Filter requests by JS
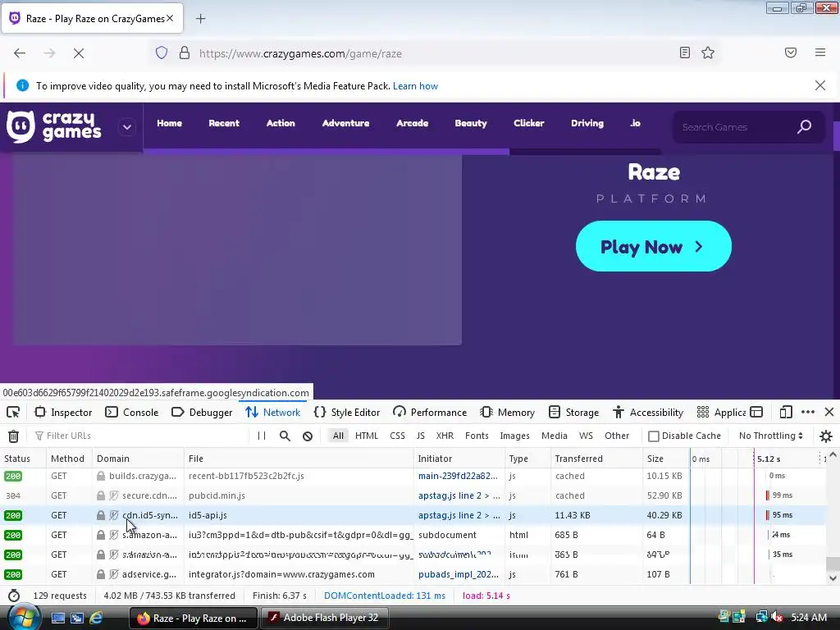 point(421,436)
